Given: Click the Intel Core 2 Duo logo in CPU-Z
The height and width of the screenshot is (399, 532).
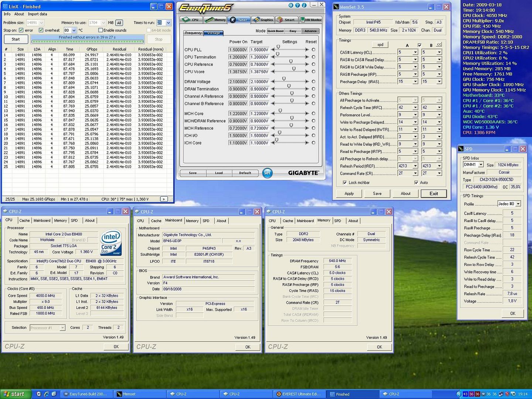Looking at the screenshot, I should (111, 243).
